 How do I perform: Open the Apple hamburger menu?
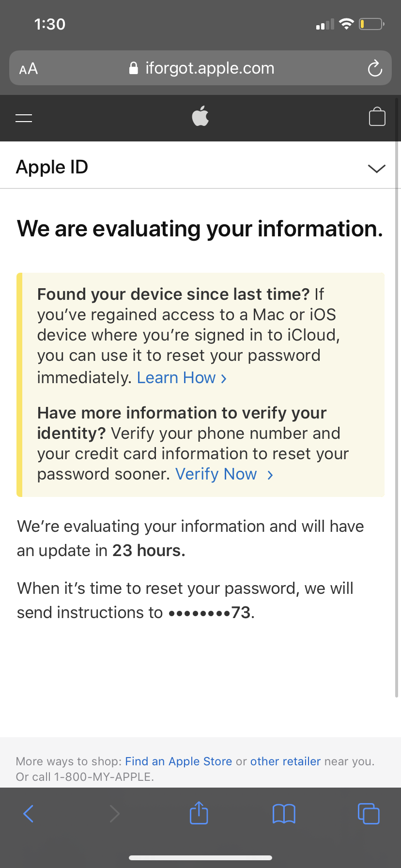[24, 118]
